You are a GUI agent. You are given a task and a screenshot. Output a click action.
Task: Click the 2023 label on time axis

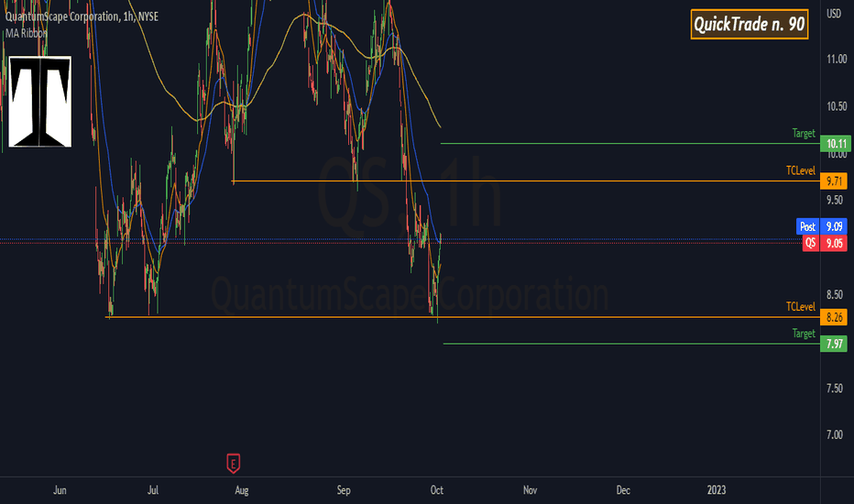tap(717, 490)
